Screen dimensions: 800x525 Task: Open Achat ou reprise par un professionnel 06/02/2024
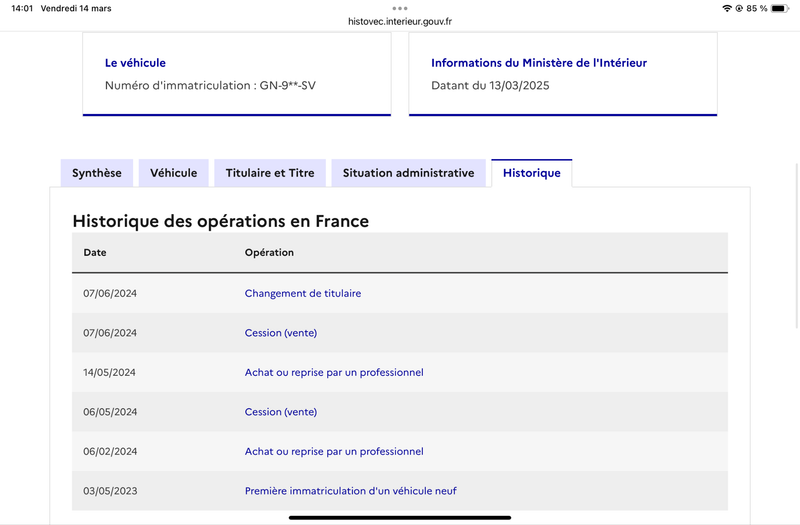334,452
